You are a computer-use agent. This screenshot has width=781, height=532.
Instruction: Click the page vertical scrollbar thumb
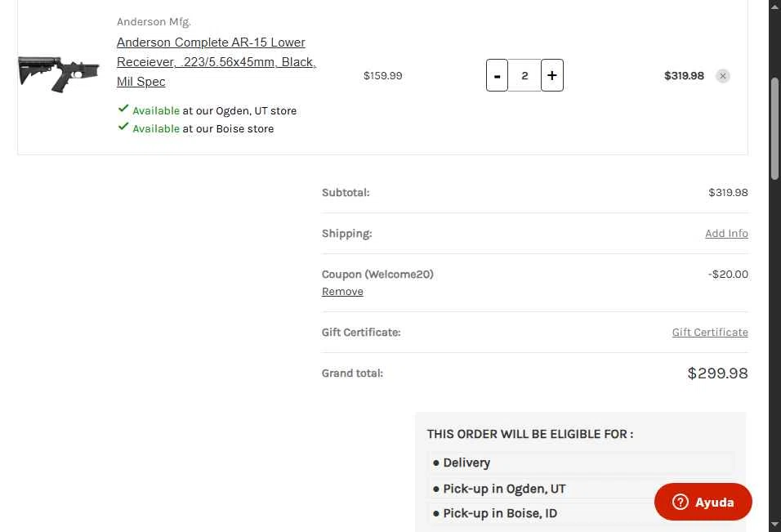(x=774, y=128)
